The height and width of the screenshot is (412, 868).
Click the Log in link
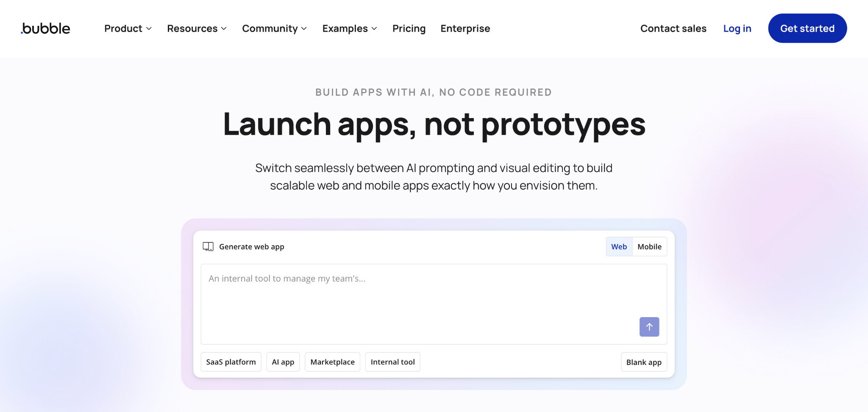pyautogui.click(x=737, y=28)
